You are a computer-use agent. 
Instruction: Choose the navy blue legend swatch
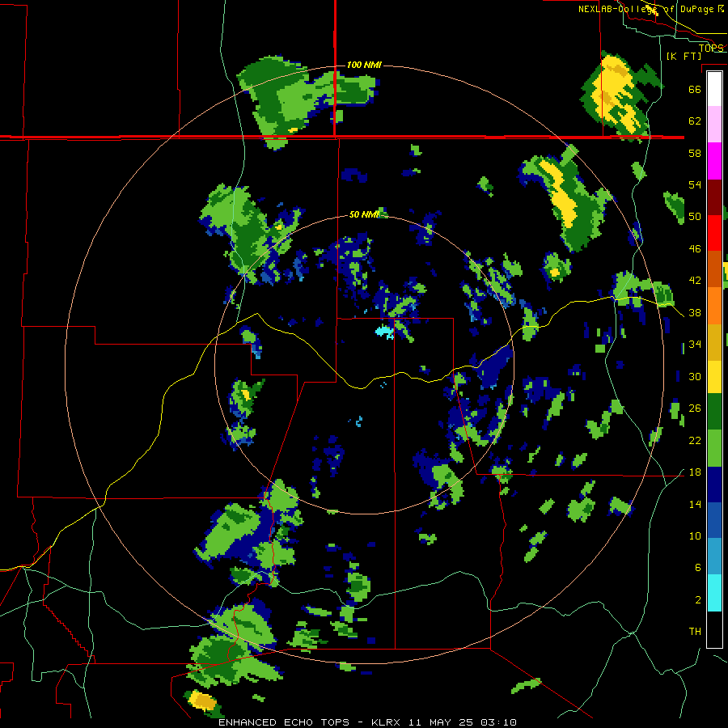714,485
